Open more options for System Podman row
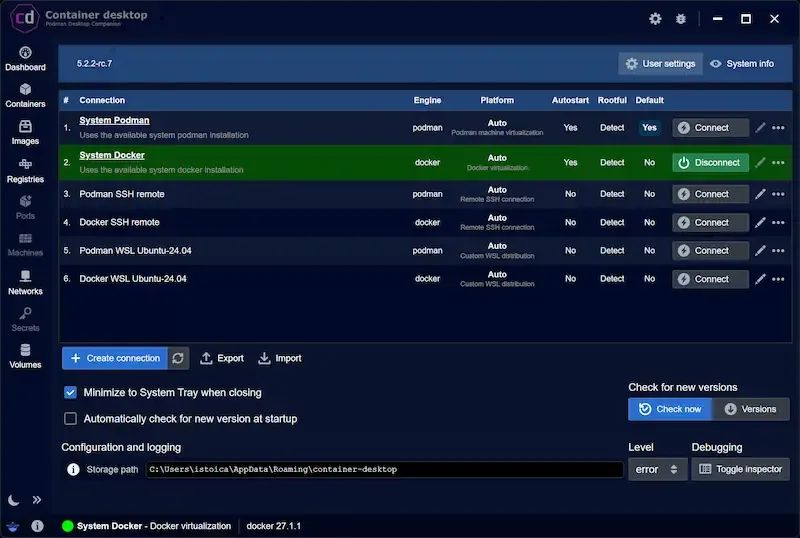This screenshot has height=538, width=800. tap(779, 128)
